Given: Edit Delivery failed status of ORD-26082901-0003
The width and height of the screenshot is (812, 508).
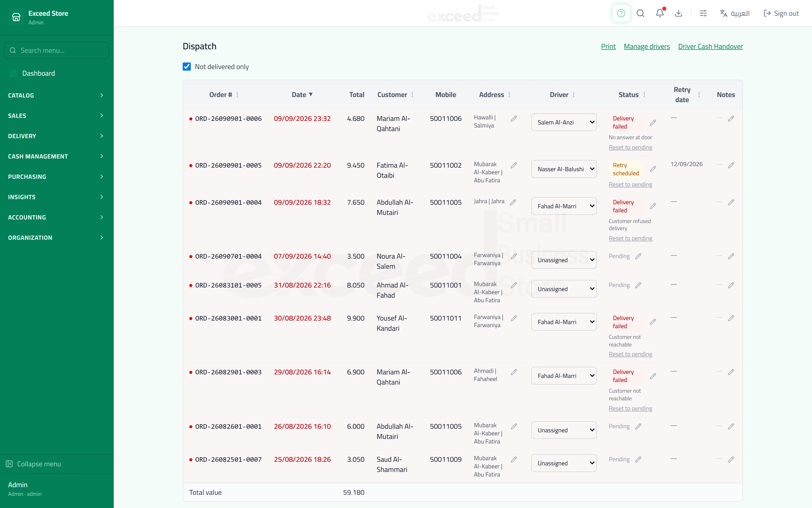Looking at the screenshot, I should [x=653, y=376].
